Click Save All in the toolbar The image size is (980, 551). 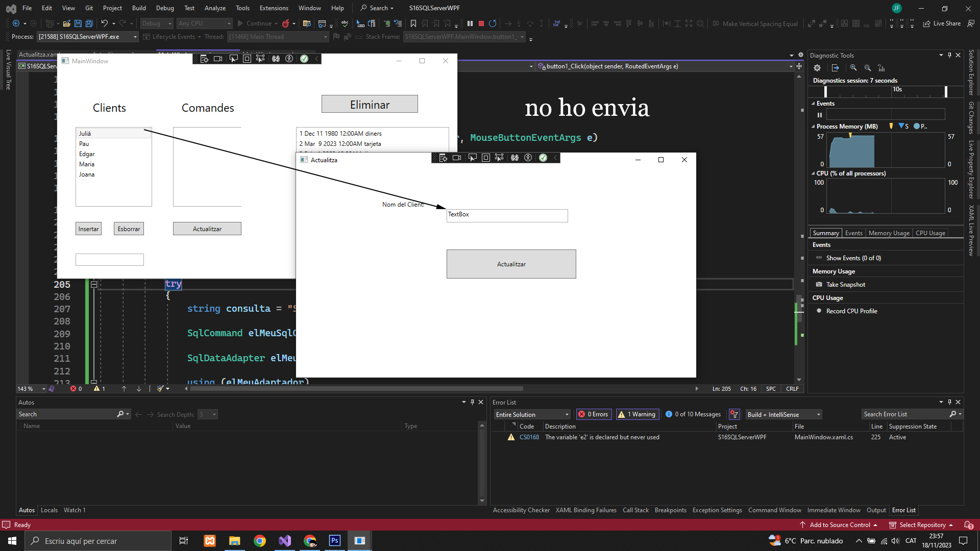coord(89,23)
